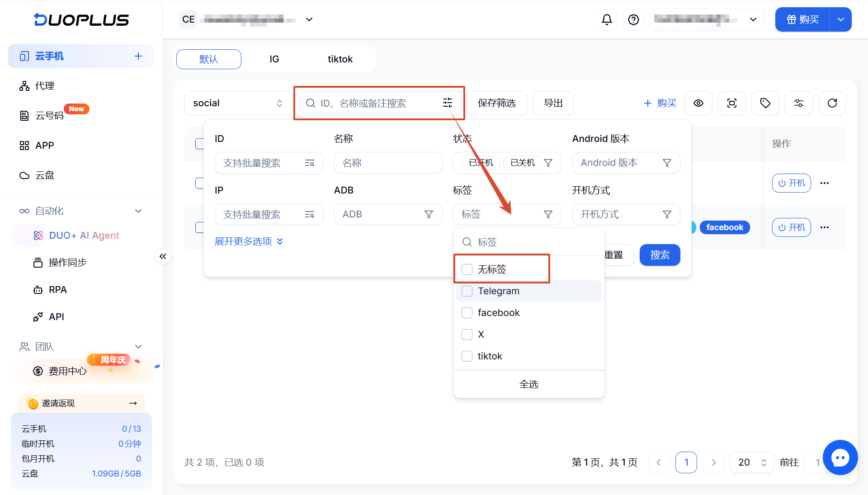This screenshot has height=495, width=868.
Task: Open the 邀请返现 banner
Action: (81, 403)
